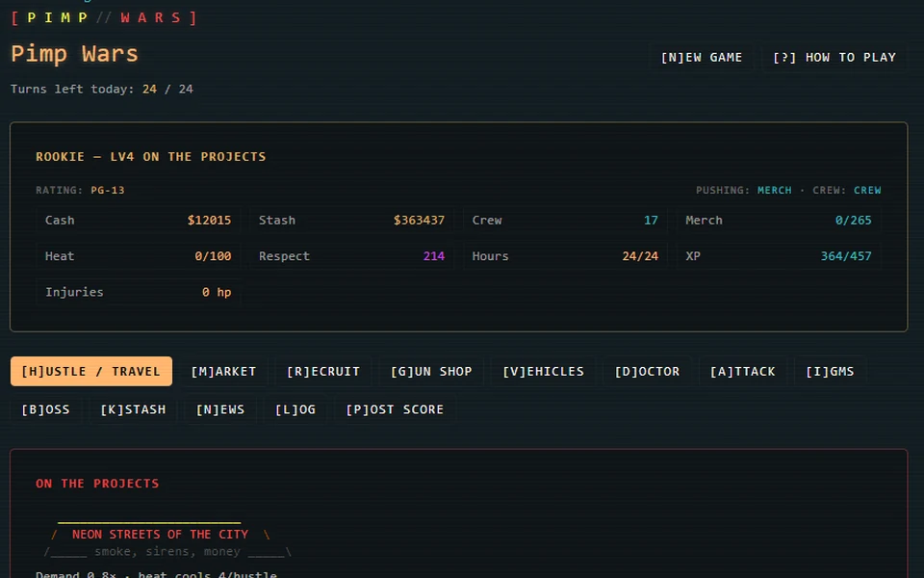Select the [H]USTLE / TRAVEL tab
924x578 pixels.
91,371
